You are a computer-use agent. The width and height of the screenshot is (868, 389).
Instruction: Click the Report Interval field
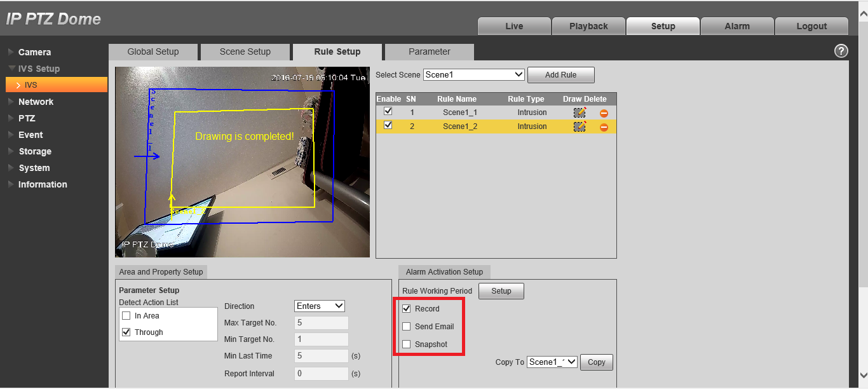322,374
